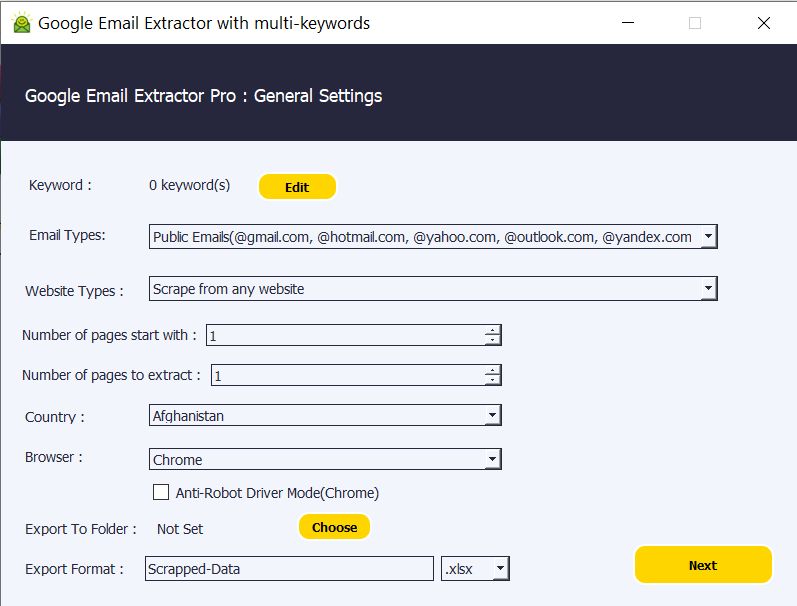Proceed with the Next button
This screenshot has width=797, height=606.
tap(703, 565)
